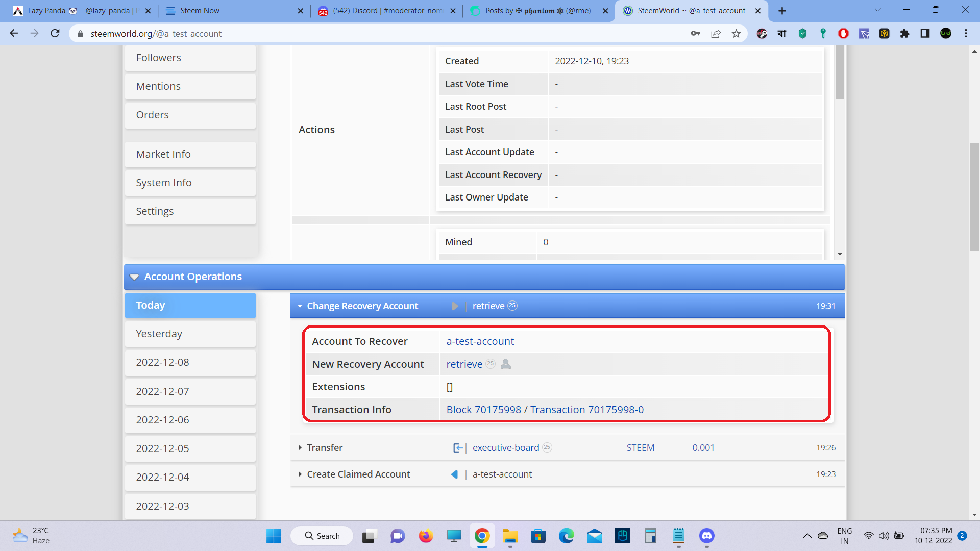980x551 pixels.
Task: Click the transfer direction icon near executive-board
Action: (458, 448)
